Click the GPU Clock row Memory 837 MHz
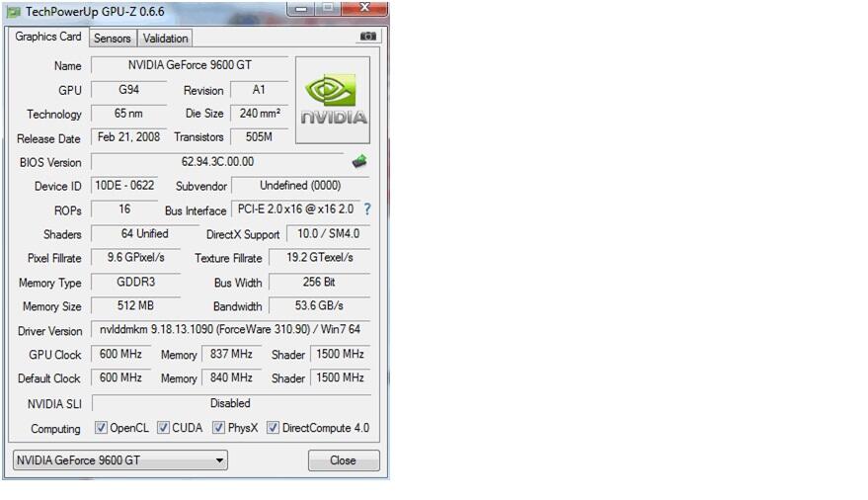Viewport: 868px width, 500px height. [x=231, y=354]
